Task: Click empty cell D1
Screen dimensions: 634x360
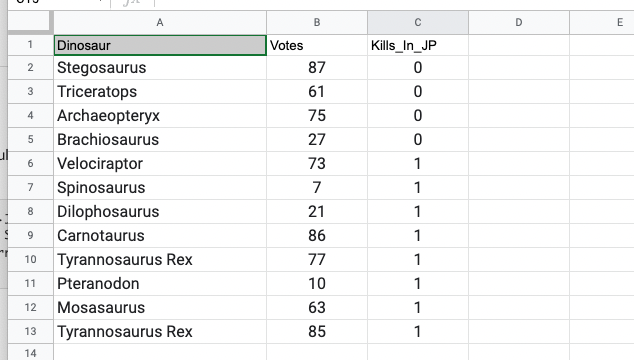Action: click(x=519, y=45)
